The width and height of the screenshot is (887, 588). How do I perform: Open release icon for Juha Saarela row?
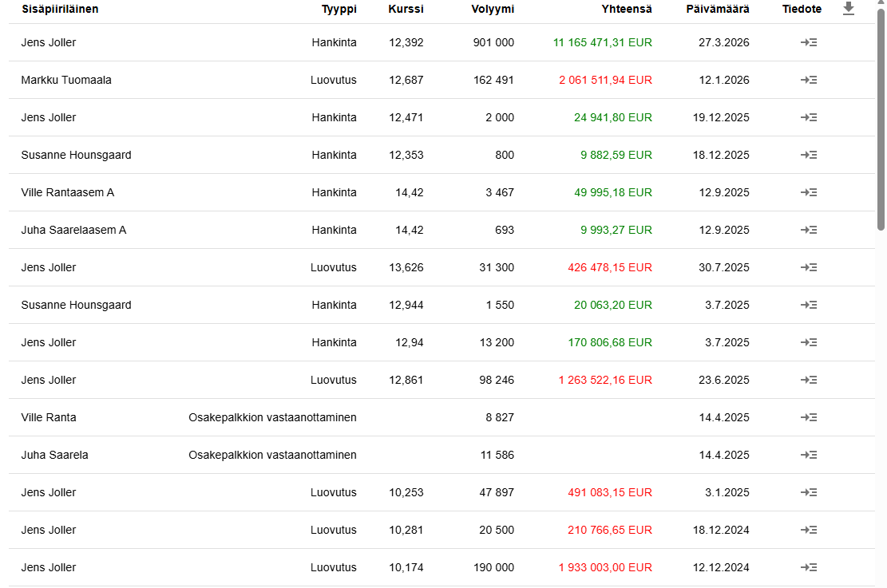coord(809,455)
